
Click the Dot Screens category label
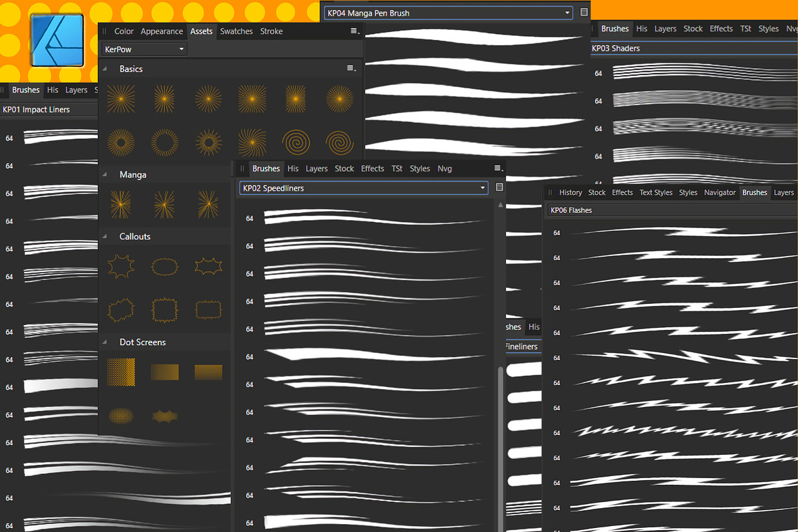coord(142,342)
